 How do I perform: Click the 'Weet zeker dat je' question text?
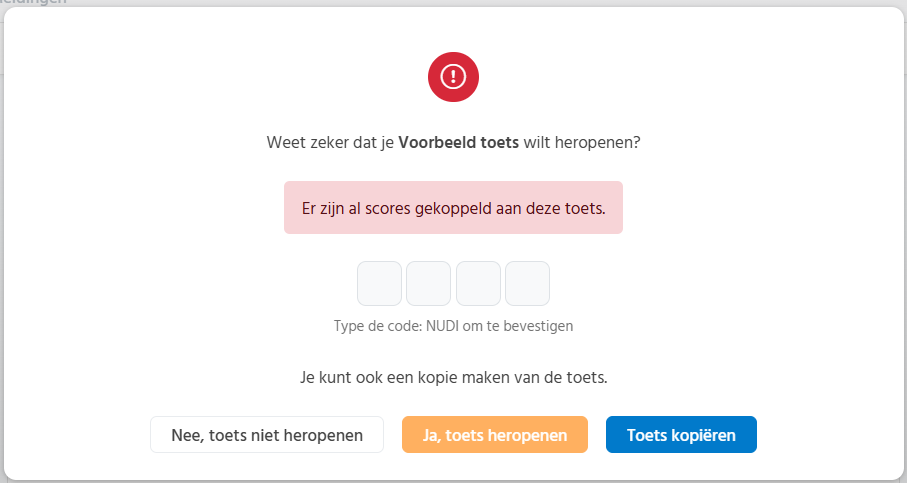330,142
